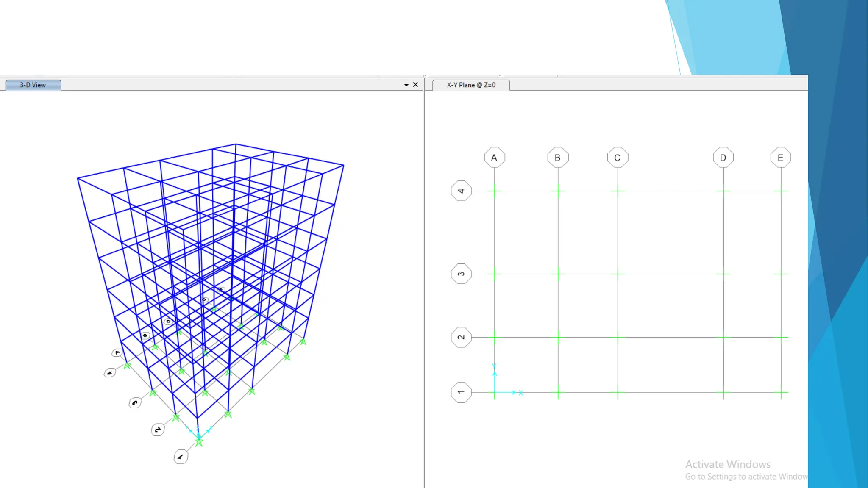Click grid bubble 1 in the 3-D view
This screenshot has width=868, height=488.
[181, 457]
